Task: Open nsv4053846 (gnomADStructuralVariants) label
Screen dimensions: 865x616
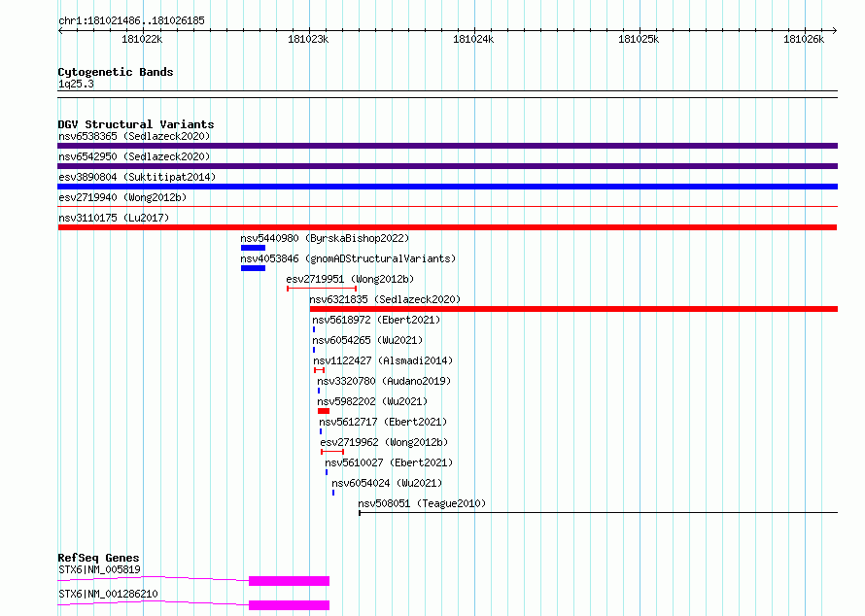Action: coord(348,258)
